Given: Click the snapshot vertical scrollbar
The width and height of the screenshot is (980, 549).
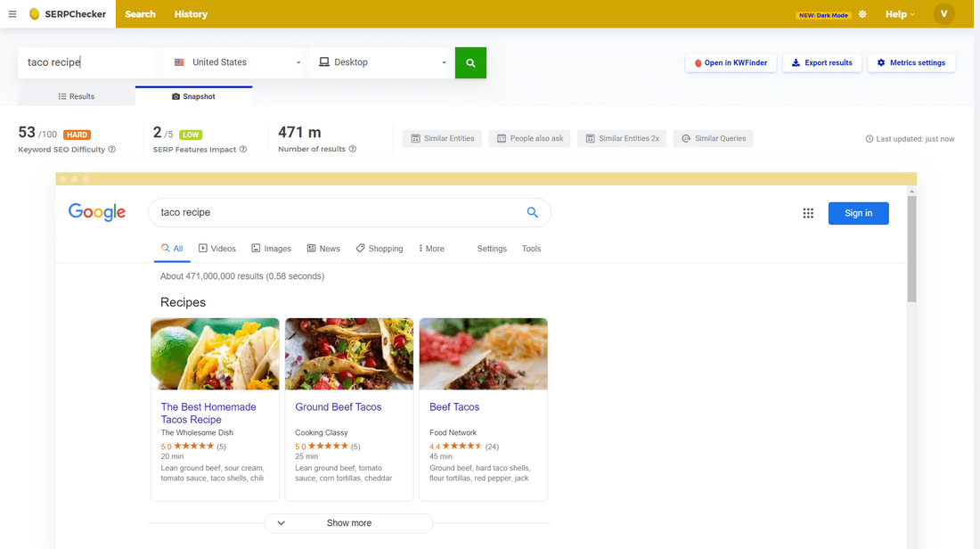Looking at the screenshot, I should click(x=911, y=250).
